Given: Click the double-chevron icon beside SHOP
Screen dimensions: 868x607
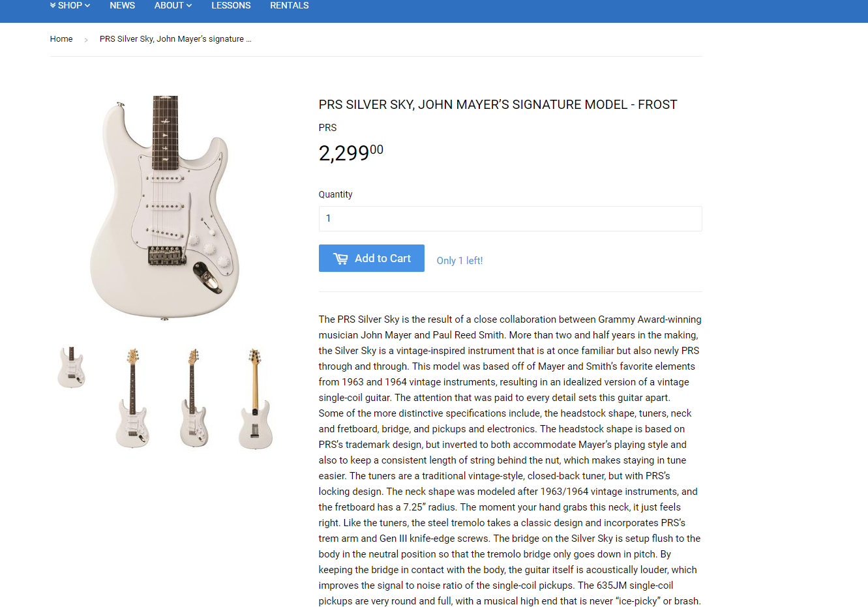Looking at the screenshot, I should [53, 5].
